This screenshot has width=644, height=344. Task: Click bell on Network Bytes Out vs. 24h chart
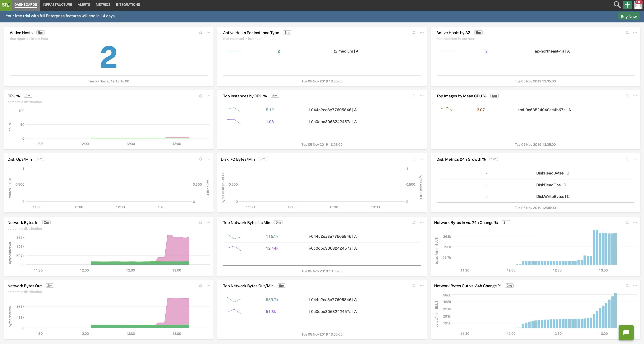pos(627,286)
